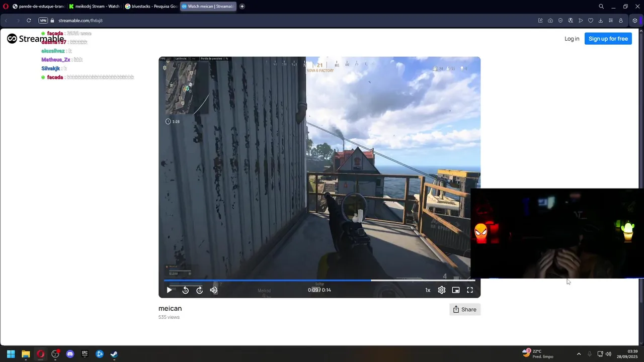Open ad blocker shield icon
The image size is (644, 362).
click(x=560, y=21)
